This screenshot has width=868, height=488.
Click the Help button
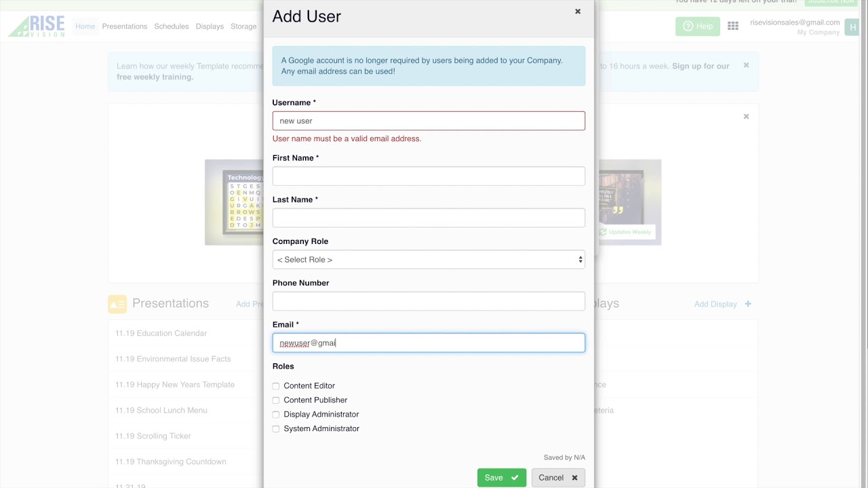698,26
